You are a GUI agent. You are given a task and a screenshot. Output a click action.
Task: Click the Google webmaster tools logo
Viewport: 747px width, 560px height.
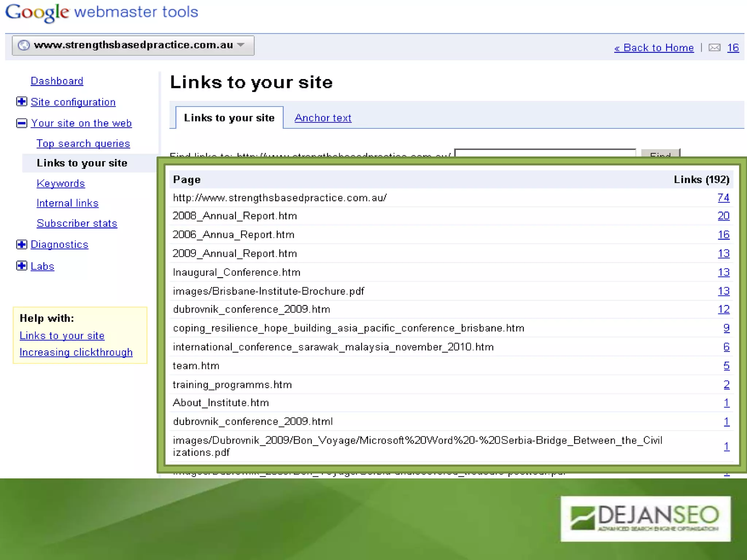(101, 12)
